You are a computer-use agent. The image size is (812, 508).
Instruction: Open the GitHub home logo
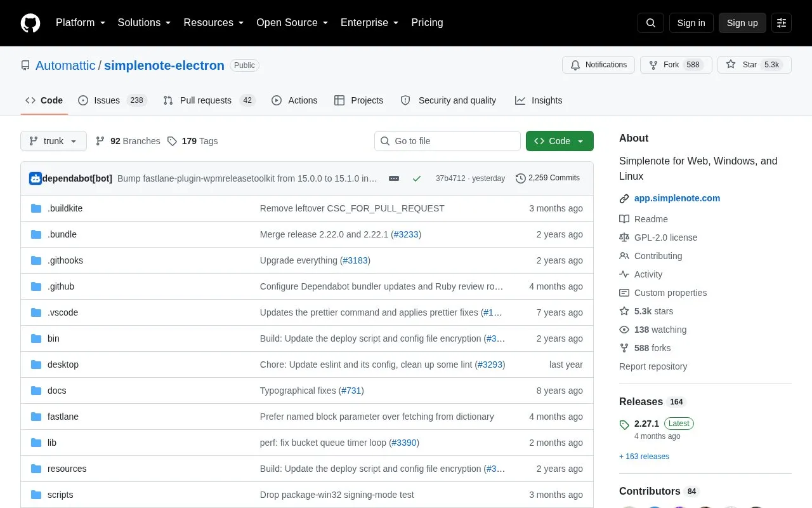pyautogui.click(x=30, y=23)
